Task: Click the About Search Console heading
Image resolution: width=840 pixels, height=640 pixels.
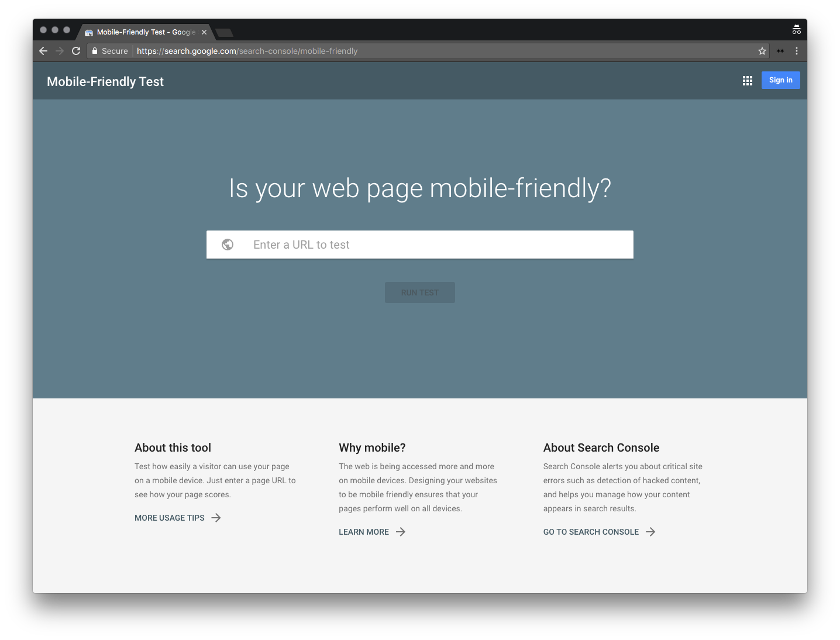Action: coord(601,448)
